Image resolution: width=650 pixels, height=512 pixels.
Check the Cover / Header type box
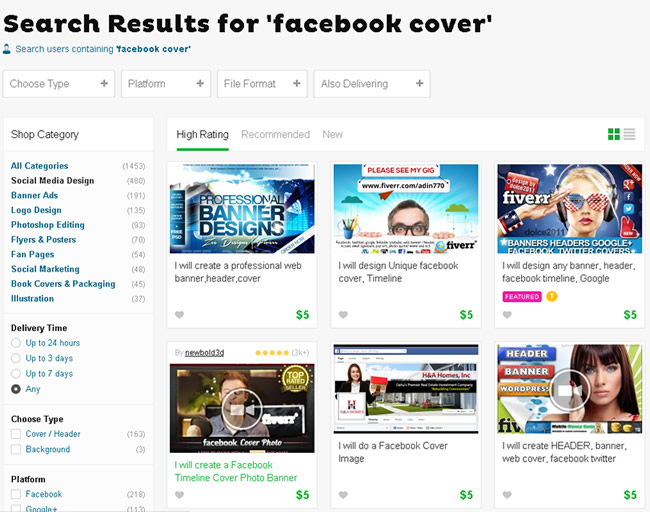16,434
